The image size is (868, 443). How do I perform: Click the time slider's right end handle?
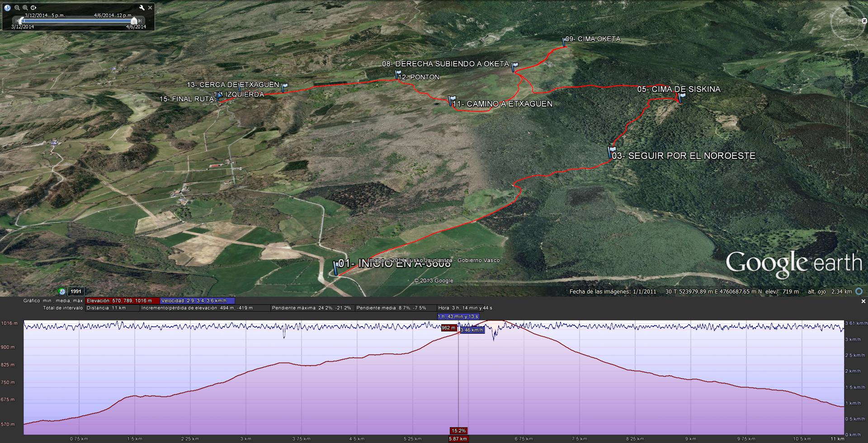(x=134, y=21)
